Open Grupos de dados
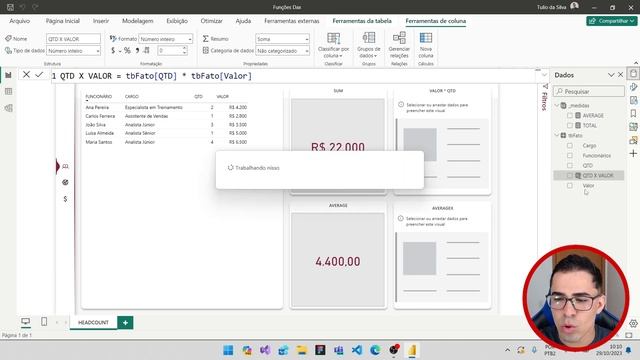 point(369,45)
